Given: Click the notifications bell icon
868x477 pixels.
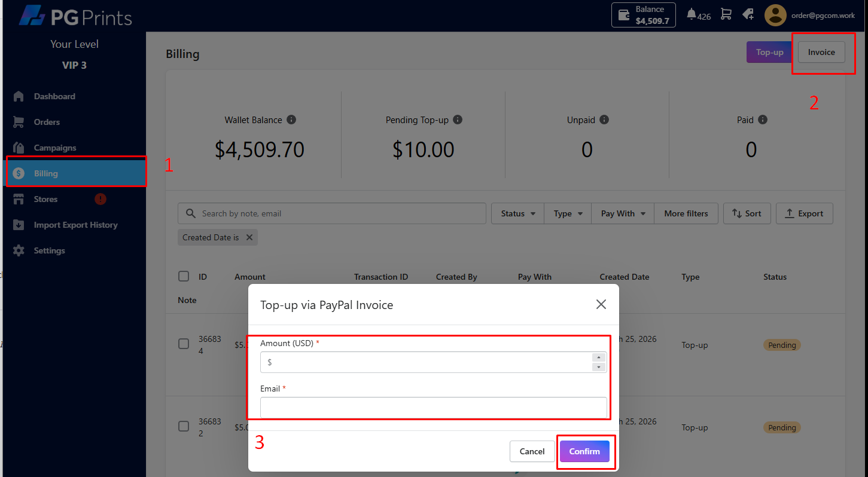Looking at the screenshot, I should (x=692, y=14).
